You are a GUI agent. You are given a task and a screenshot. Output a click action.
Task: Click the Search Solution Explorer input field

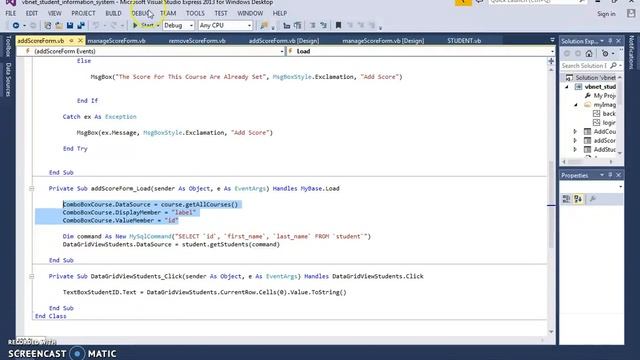pyautogui.click(x=585, y=65)
